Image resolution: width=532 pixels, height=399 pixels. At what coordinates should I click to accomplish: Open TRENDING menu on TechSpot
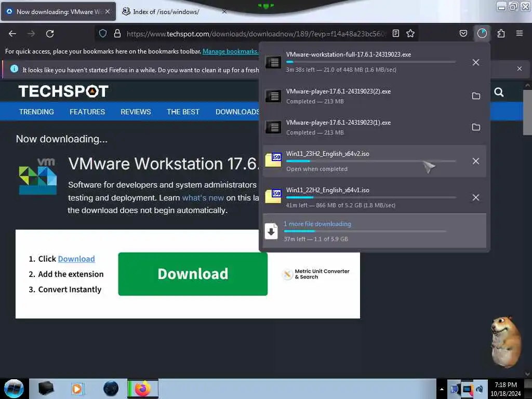point(36,112)
